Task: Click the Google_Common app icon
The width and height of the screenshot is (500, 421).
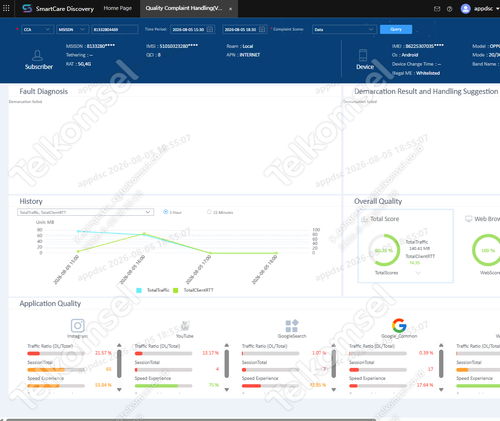Action: coord(399,326)
